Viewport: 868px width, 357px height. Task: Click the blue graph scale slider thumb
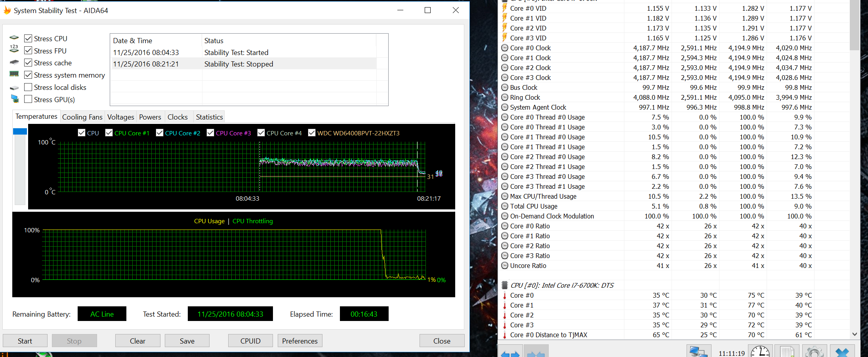[x=20, y=131]
